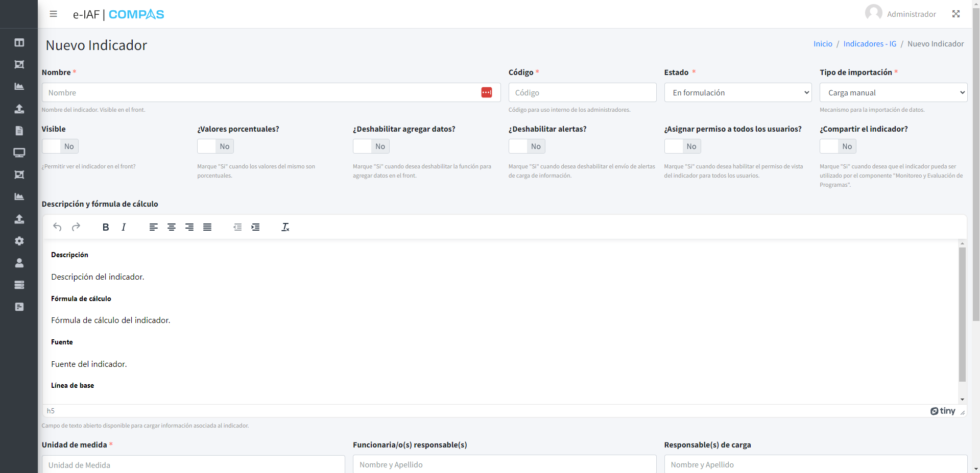Apply italic formatting in the editor
The height and width of the screenshot is (473, 980).
coord(124,227)
